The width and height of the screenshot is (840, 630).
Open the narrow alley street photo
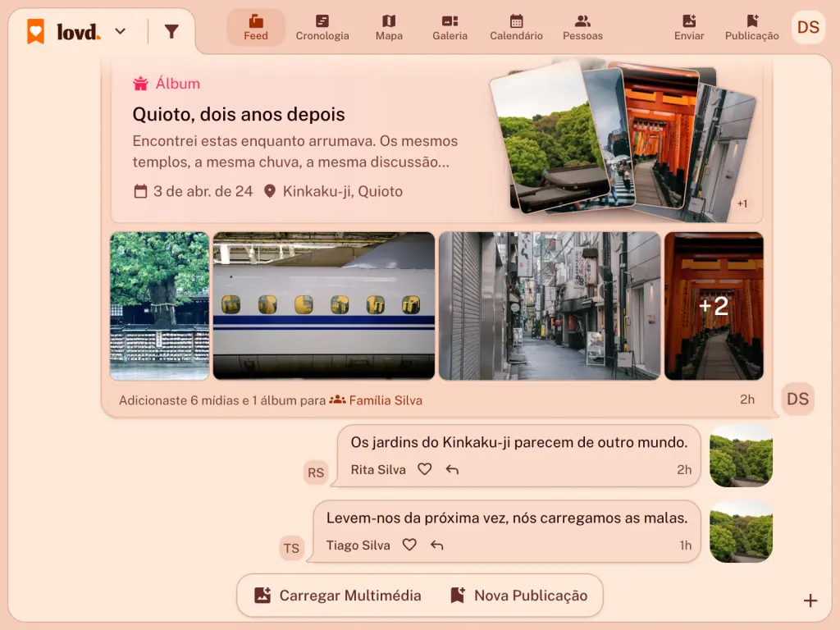[549, 306]
